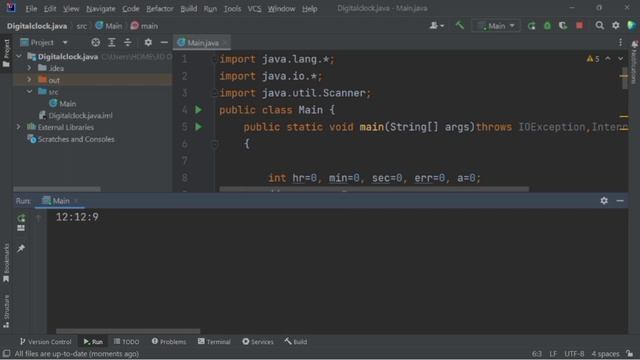The width and height of the screenshot is (640, 360).
Task: Open Run panel settings gear
Action: [604, 201]
